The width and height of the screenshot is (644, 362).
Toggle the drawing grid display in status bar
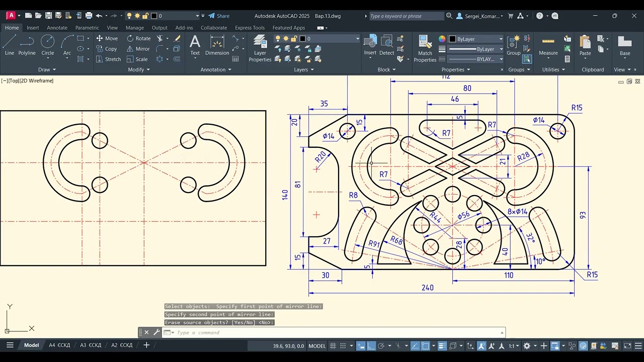pyautogui.click(x=333, y=346)
